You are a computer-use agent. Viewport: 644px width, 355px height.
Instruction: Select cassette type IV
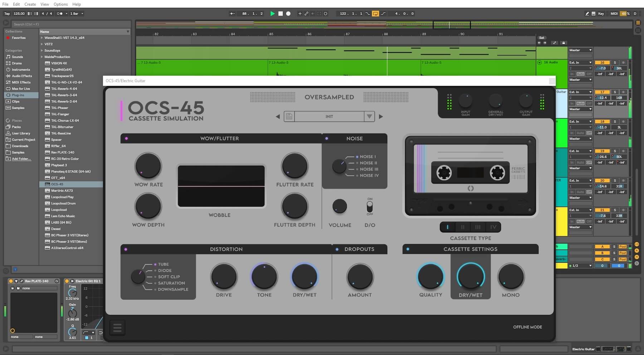(493, 227)
